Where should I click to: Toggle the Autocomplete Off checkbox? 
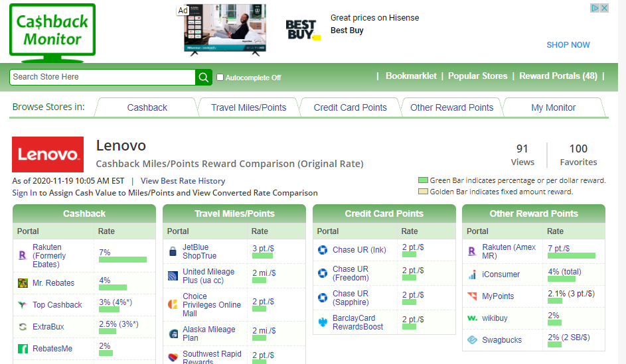click(x=220, y=78)
